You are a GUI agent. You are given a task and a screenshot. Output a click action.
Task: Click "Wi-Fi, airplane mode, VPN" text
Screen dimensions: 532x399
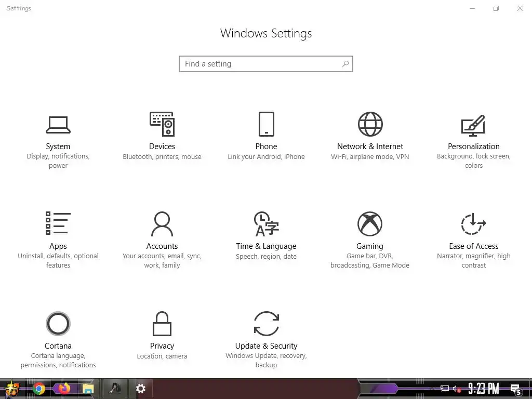click(x=370, y=156)
